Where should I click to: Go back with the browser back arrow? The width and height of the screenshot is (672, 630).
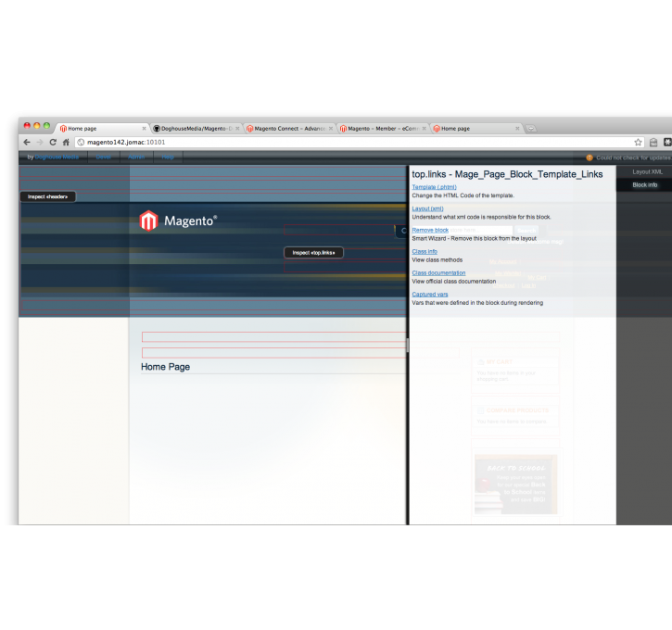point(27,142)
